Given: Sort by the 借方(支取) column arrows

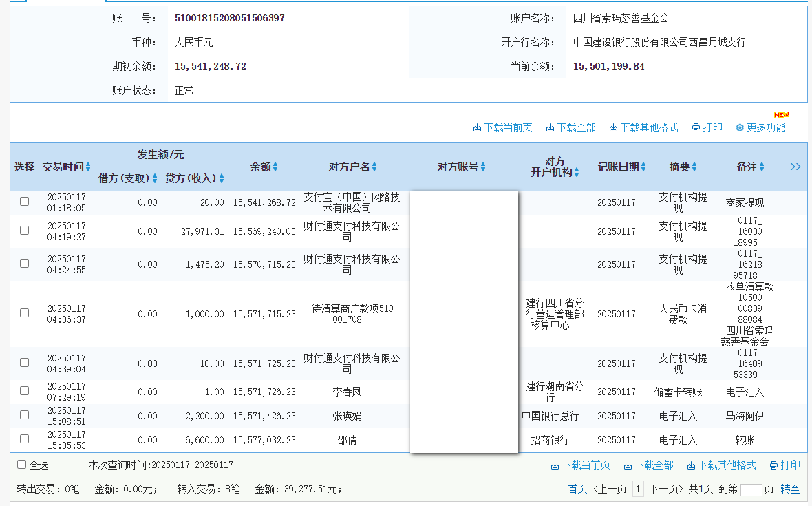Looking at the screenshot, I should click(154, 179).
